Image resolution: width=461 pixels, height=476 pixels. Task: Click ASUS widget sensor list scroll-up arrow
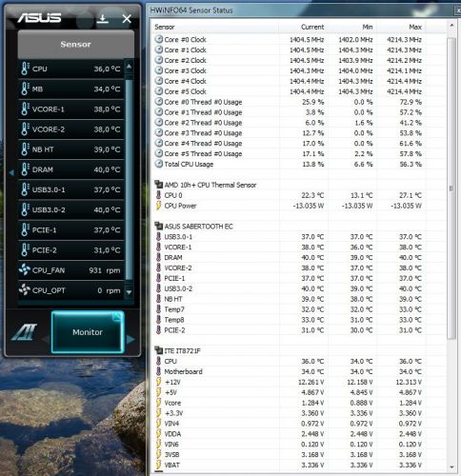click(129, 67)
